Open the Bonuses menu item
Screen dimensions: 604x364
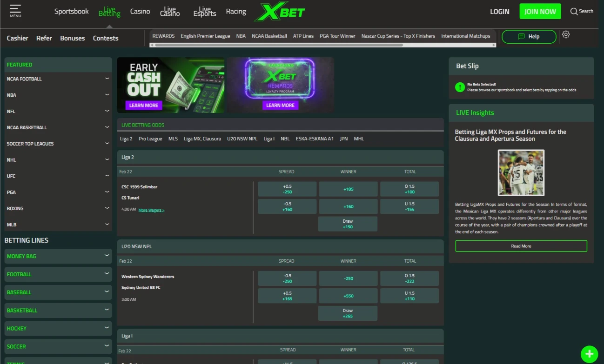(x=72, y=38)
